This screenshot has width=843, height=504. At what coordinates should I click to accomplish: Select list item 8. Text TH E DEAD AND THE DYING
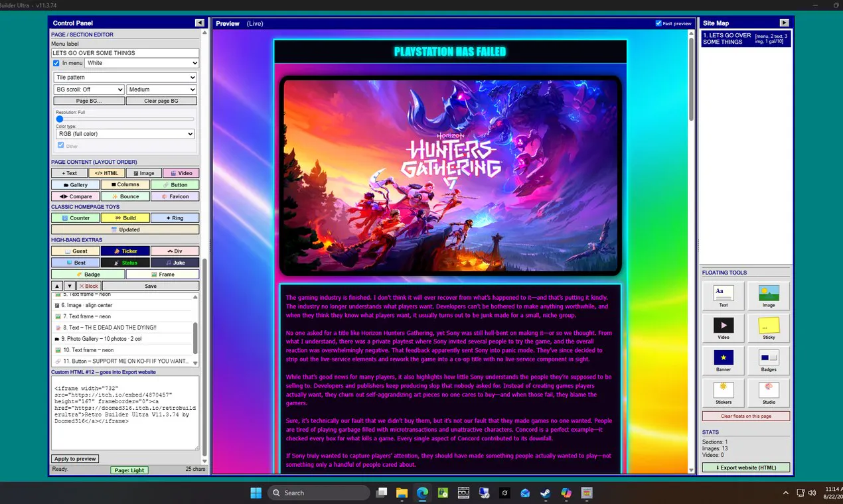click(x=122, y=328)
